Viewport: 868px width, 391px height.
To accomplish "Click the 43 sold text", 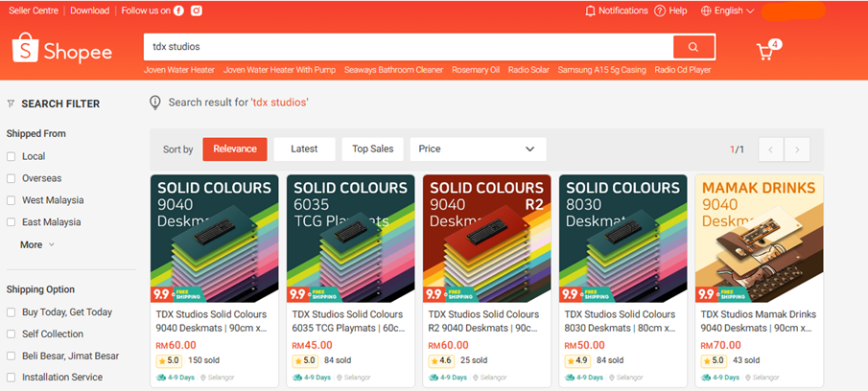I will tap(746, 360).
